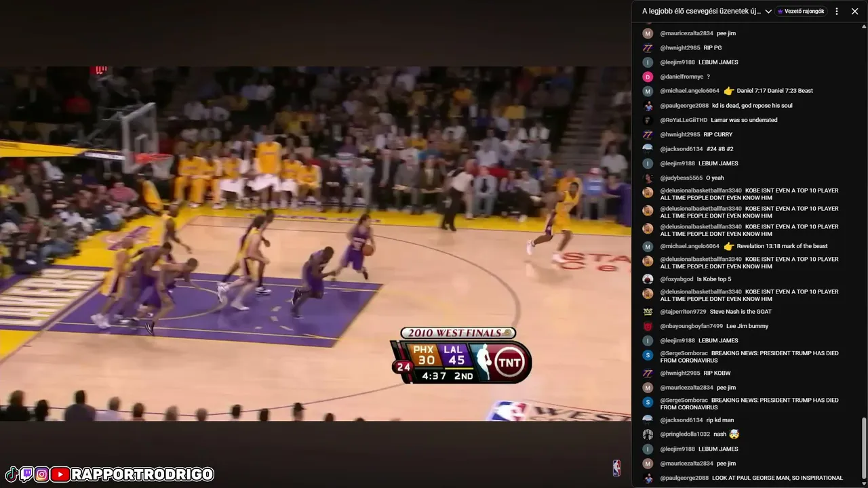
Task: Click the message 'kd is dead, god repose his soul'
Action: click(752, 106)
